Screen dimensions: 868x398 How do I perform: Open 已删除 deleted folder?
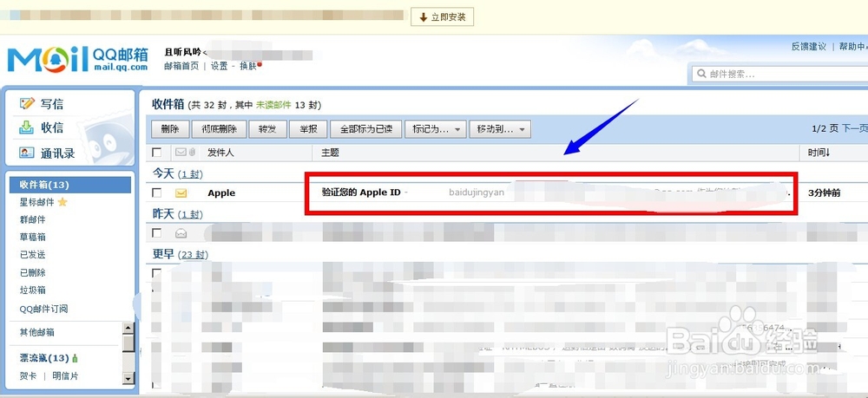coord(33,272)
